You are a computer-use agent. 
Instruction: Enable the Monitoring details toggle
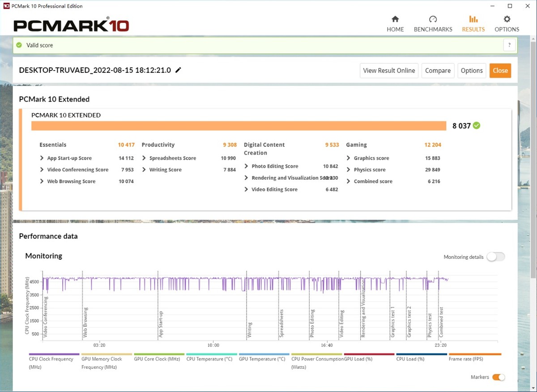pos(495,257)
